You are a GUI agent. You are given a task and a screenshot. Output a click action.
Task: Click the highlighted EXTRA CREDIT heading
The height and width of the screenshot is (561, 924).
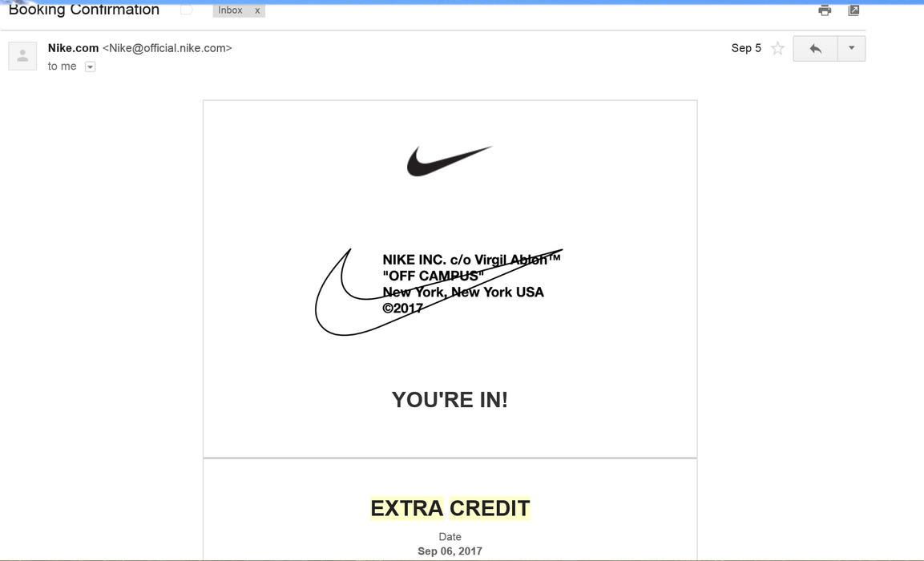click(450, 508)
